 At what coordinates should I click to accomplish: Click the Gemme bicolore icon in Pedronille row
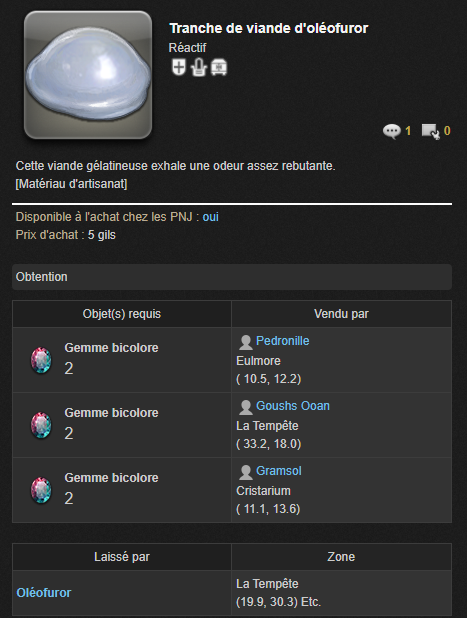tap(41, 360)
